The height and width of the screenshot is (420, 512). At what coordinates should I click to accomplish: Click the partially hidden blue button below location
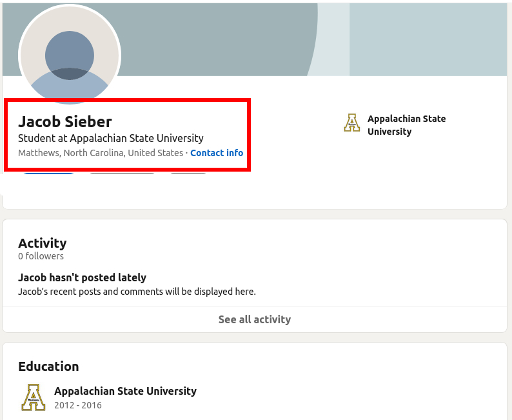49,174
